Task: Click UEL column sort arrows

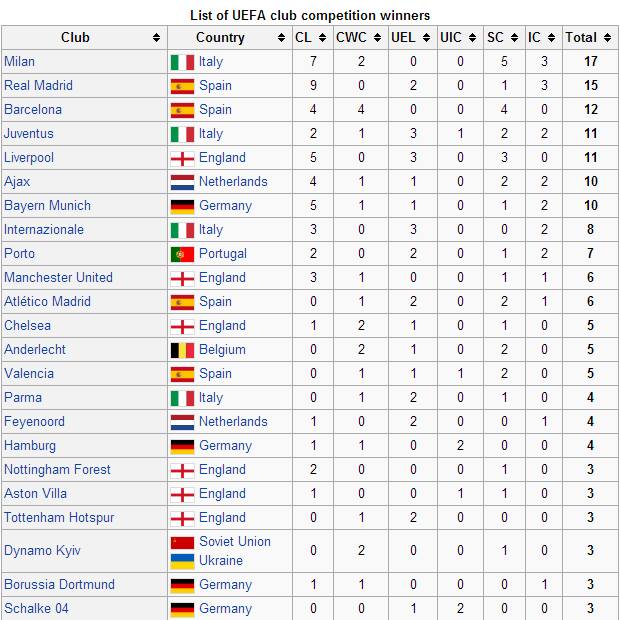Action: click(426, 38)
